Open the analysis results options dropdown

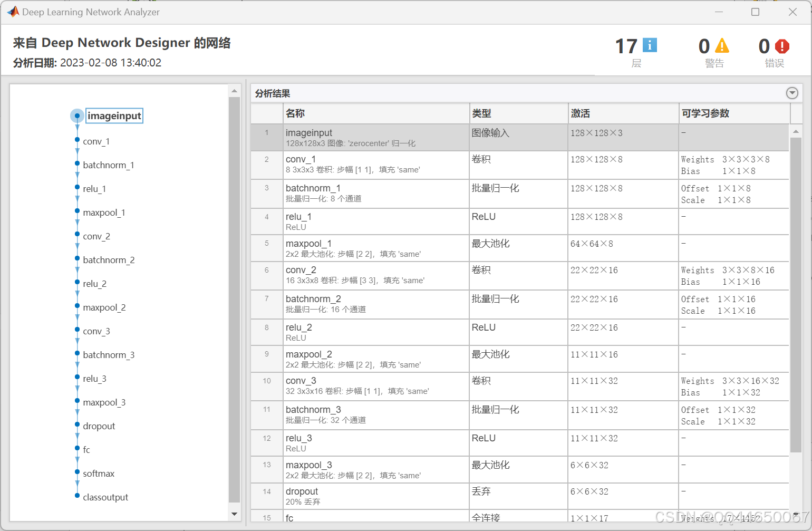[792, 93]
